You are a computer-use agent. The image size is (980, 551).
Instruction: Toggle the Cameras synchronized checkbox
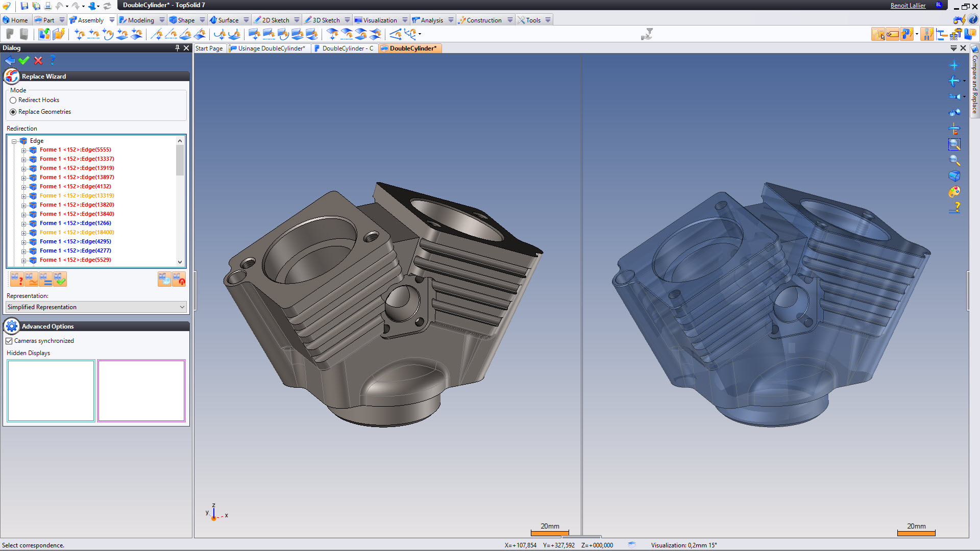(x=9, y=341)
